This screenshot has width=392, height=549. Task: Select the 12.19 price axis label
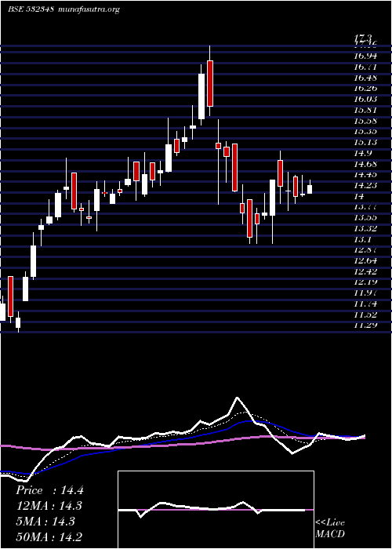coord(366,282)
